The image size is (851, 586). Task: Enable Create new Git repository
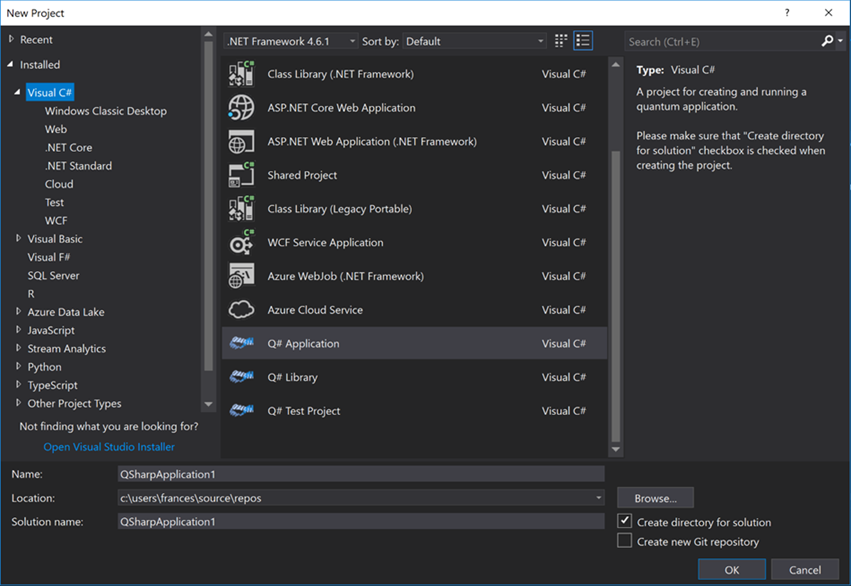625,542
